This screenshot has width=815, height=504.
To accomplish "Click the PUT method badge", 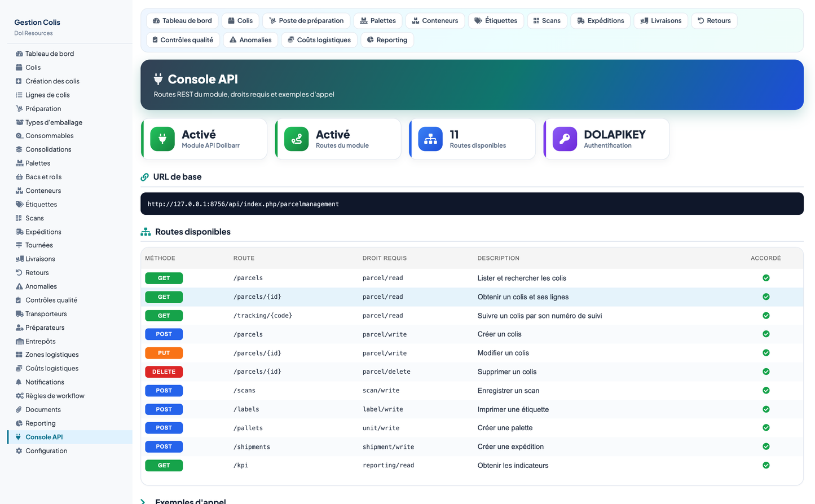I will (x=164, y=353).
